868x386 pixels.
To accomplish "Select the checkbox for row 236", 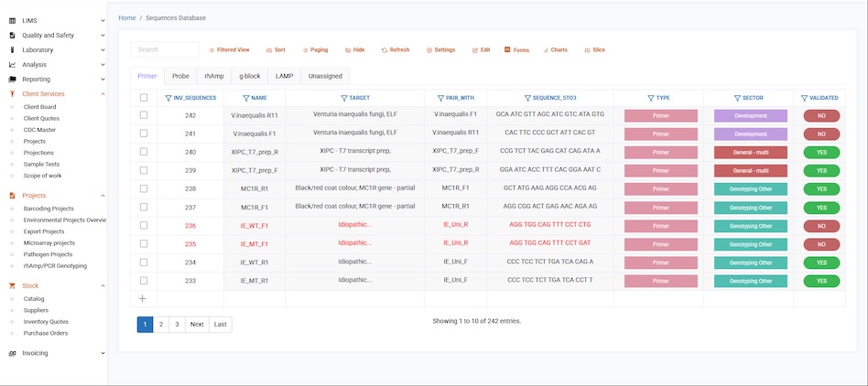I will 143,225.
